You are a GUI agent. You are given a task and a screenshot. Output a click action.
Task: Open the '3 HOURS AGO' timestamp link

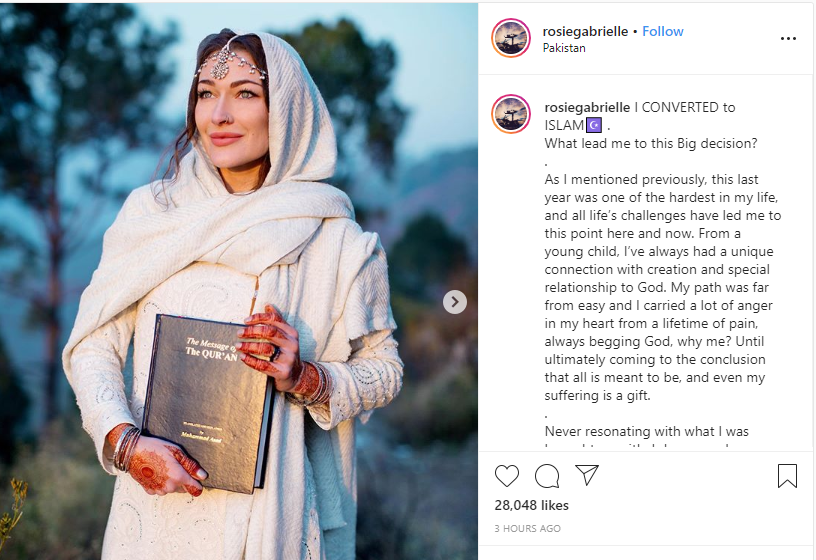coord(527,529)
